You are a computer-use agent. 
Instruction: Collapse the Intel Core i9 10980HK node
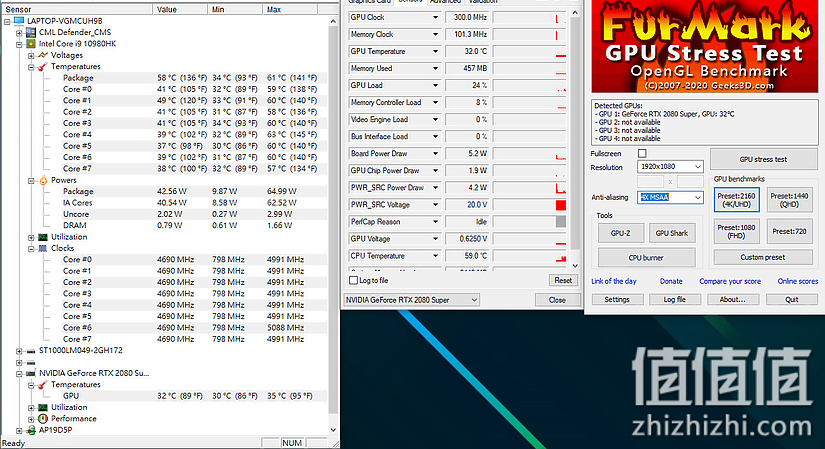[19, 44]
